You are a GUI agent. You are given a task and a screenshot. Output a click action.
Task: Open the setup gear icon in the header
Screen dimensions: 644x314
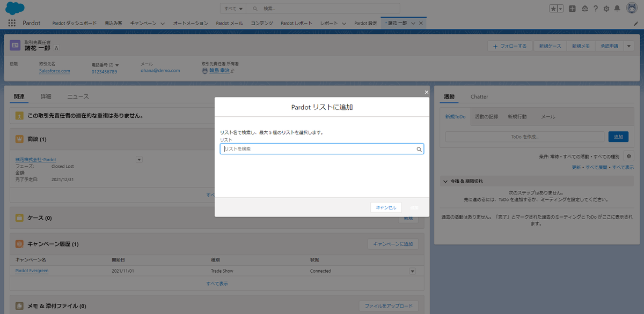(x=606, y=9)
